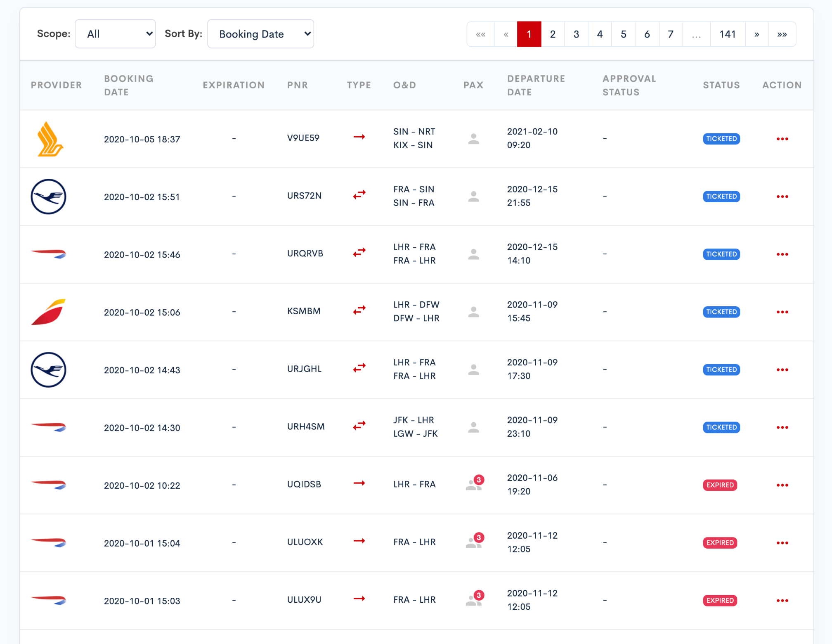Click one-way arrow icon for V9UE59
The width and height of the screenshot is (832, 644).
tap(359, 137)
